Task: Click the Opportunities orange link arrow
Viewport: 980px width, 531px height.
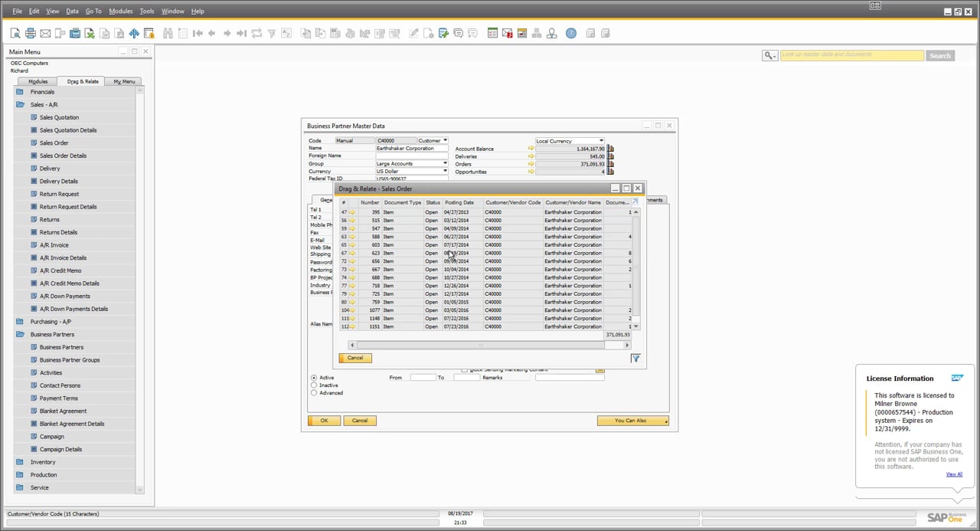Action: (x=531, y=172)
